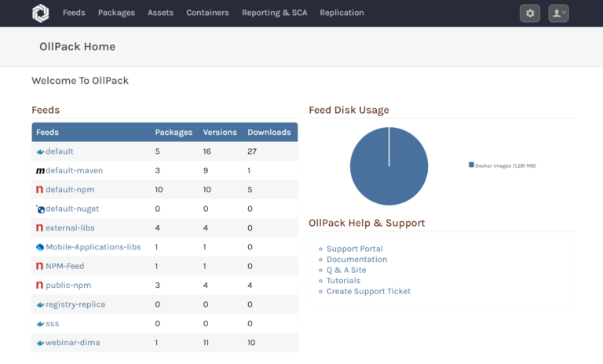
Task: Click the Packages column header
Action: (x=174, y=133)
